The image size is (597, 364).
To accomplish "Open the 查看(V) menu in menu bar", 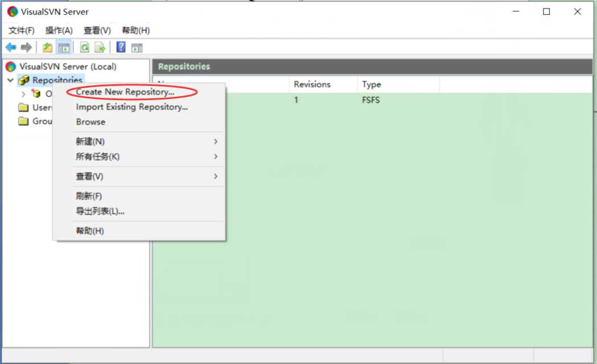I will coord(97,31).
